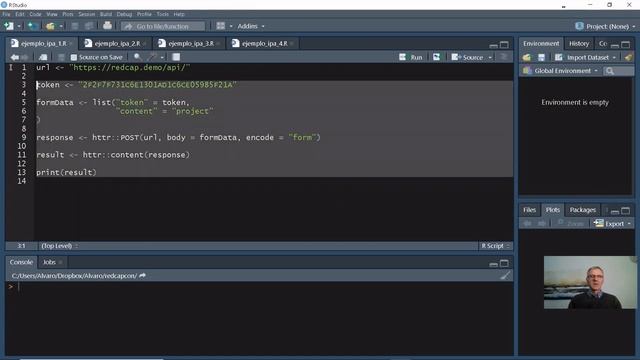Click the Open File folder icon

tap(50, 26)
